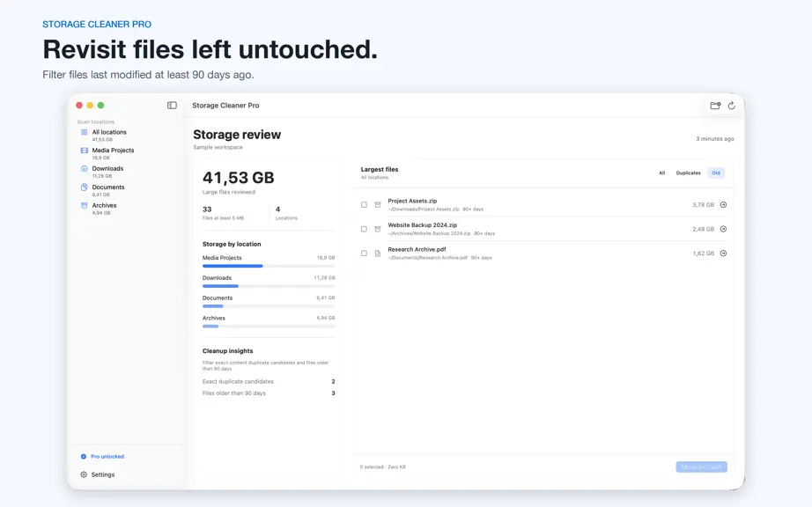
Task: Select the Old filter tab
Action: [716, 173]
